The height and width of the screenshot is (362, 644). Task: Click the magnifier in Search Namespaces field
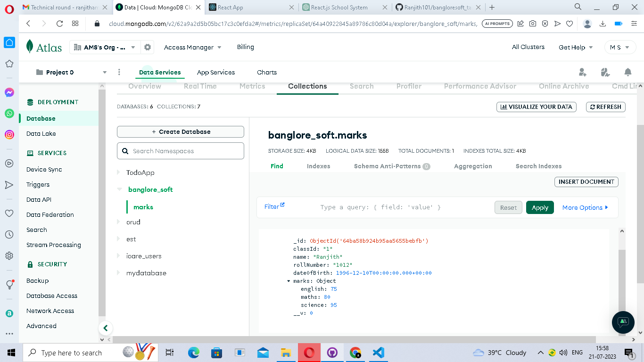(125, 151)
